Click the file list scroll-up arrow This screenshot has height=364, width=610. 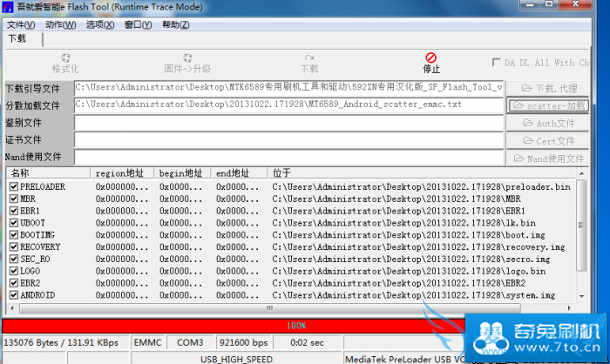pyautogui.click(x=581, y=173)
